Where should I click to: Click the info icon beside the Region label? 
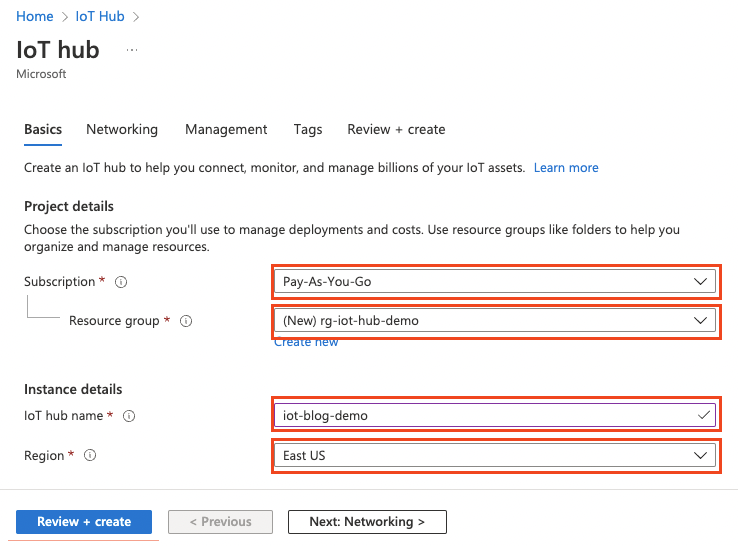[90, 455]
